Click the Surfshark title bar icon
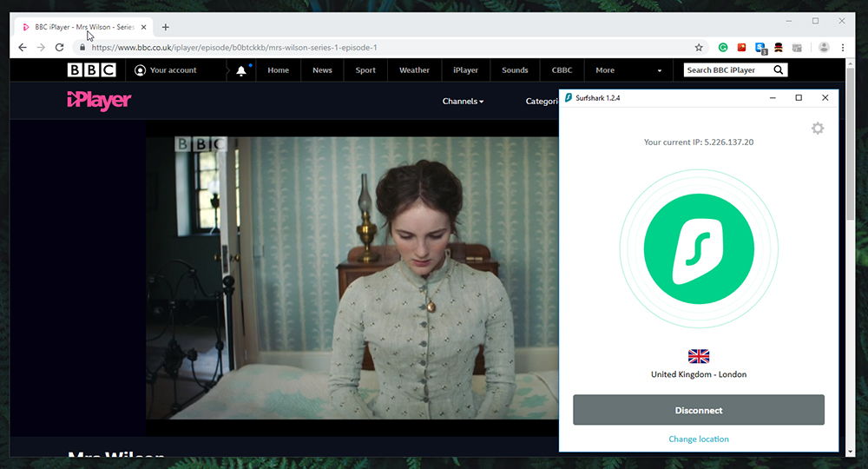The width and height of the screenshot is (868, 469). pyautogui.click(x=569, y=98)
